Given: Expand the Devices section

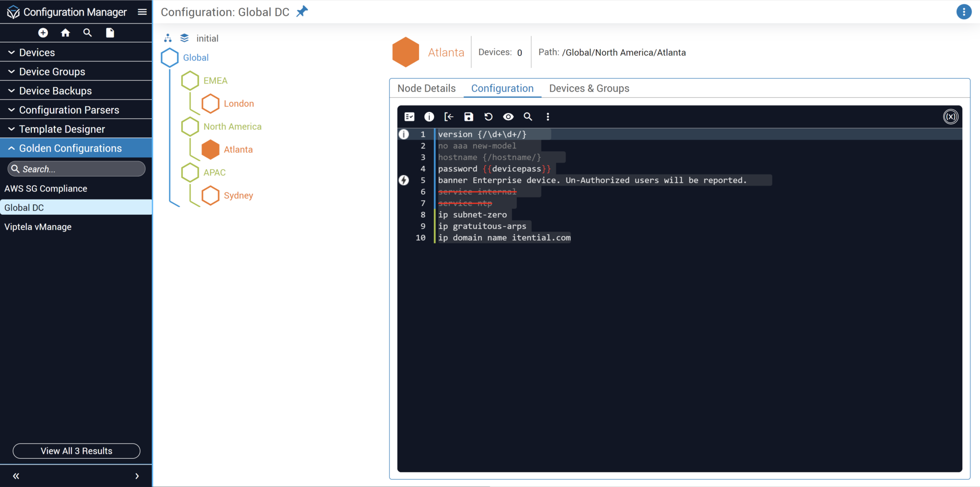Looking at the screenshot, I should (x=37, y=53).
